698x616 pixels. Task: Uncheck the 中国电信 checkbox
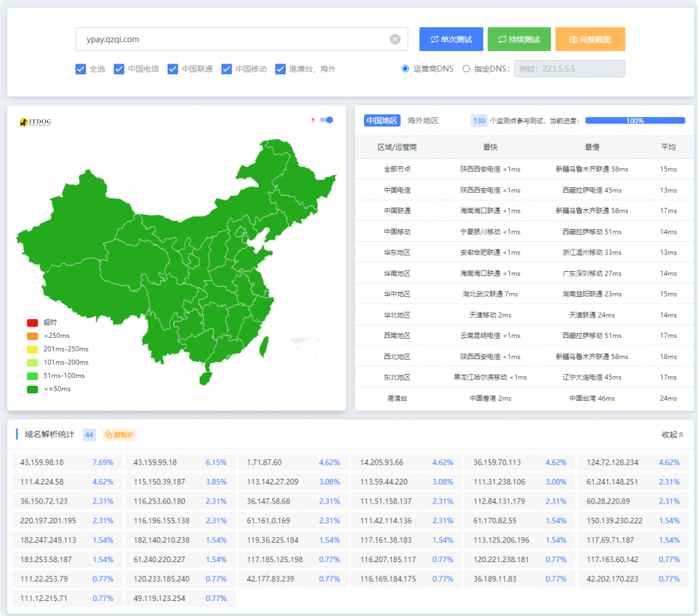(x=119, y=69)
